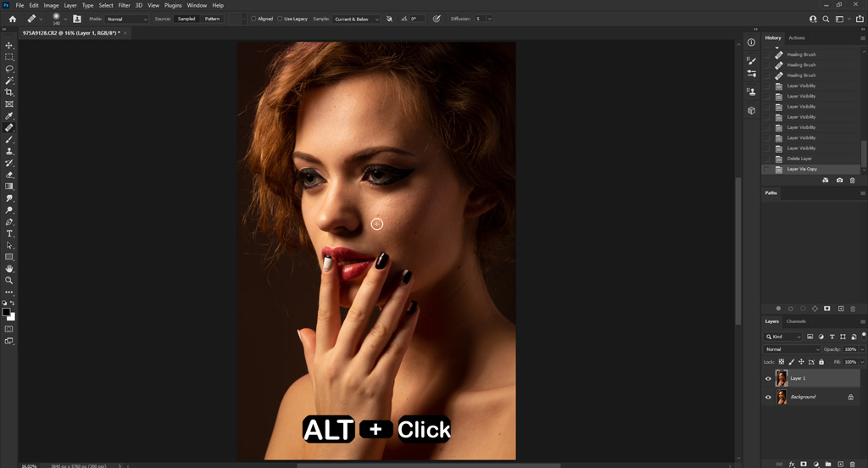Open the tool preset picker arrow
The image size is (868, 468).
[41, 19]
